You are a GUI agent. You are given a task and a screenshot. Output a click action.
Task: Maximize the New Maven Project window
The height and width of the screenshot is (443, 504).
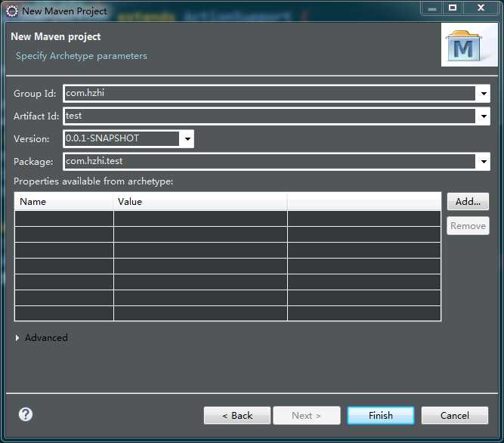[x=453, y=8]
